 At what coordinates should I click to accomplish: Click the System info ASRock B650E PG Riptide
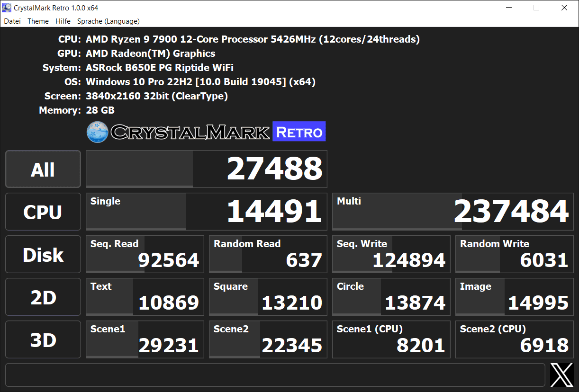[160, 68]
